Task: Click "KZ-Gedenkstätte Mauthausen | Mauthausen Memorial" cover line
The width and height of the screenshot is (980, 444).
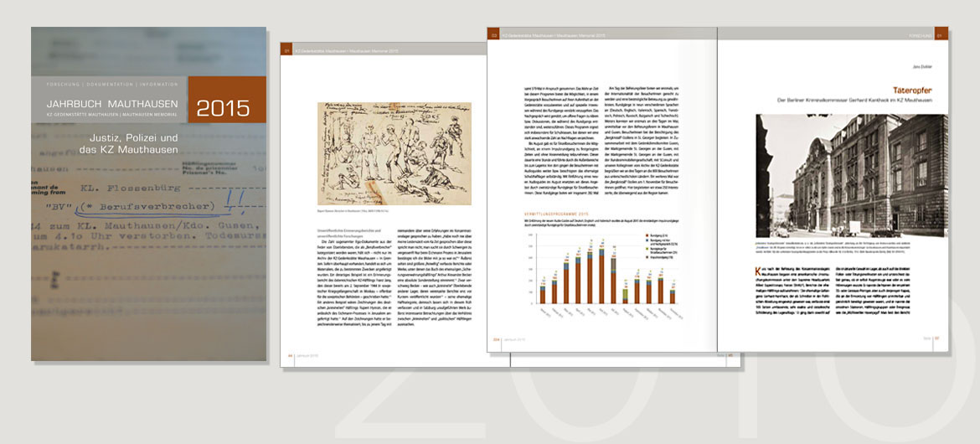Action: (112, 115)
